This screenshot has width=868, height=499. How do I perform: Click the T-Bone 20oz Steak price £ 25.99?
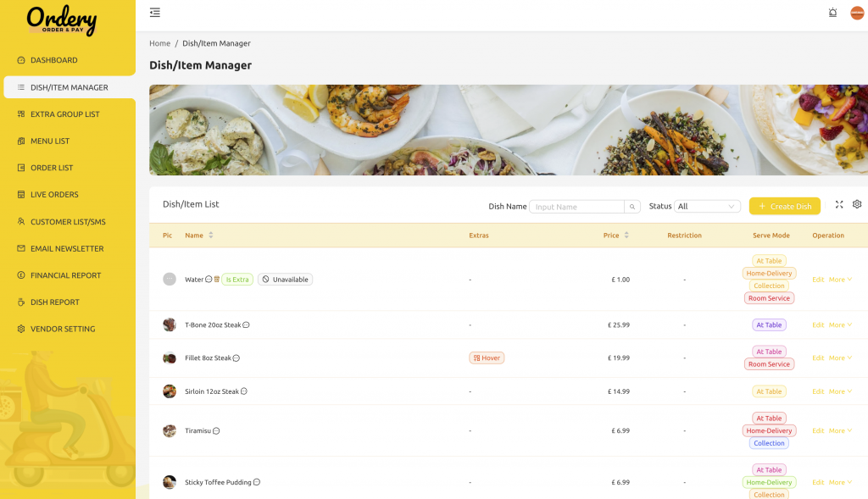tap(619, 325)
